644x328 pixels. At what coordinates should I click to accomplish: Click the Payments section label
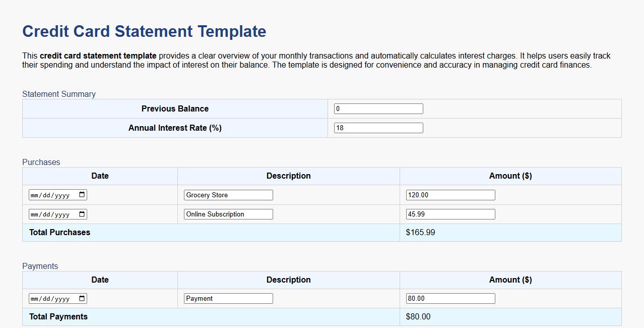(x=40, y=266)
